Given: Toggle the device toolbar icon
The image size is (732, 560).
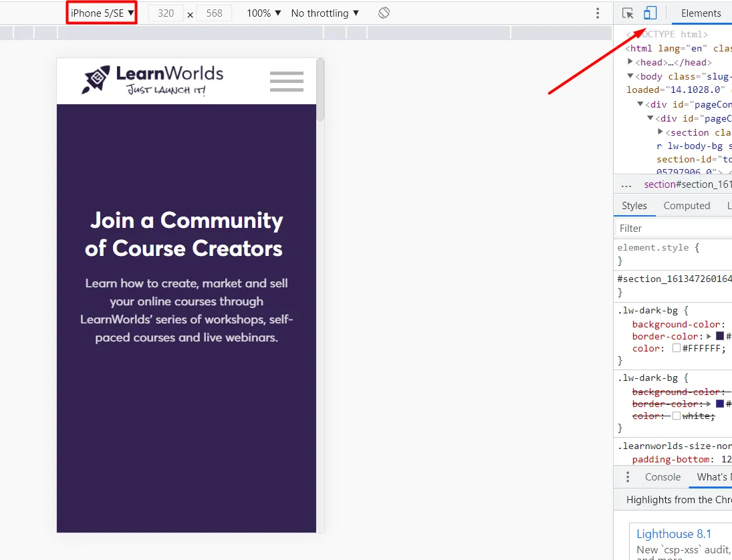Looking at the screenshot, I should [x=650, y=13].
